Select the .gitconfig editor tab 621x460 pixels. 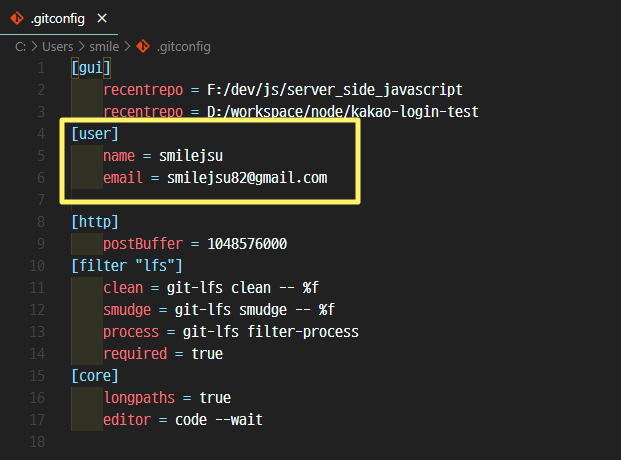59,18
